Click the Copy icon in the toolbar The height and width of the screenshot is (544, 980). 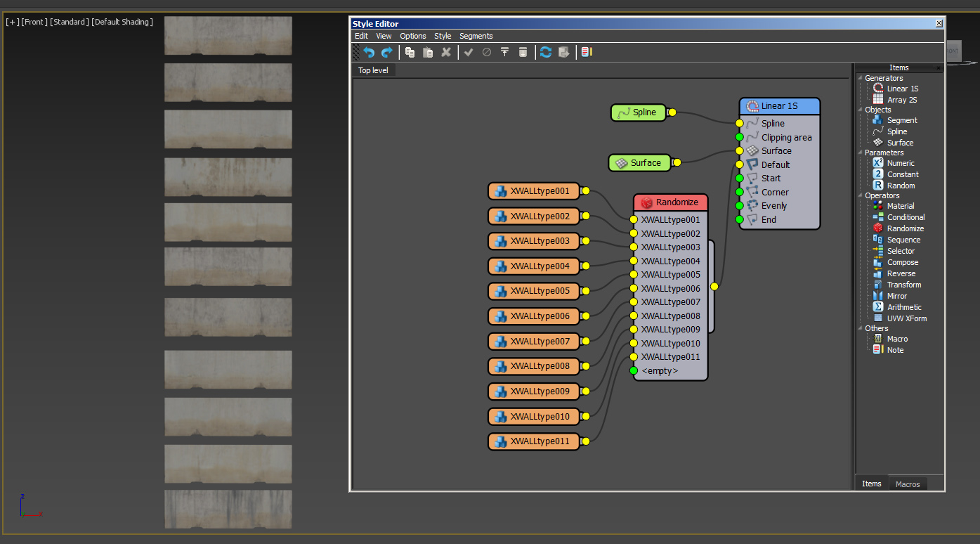(410, 53)
